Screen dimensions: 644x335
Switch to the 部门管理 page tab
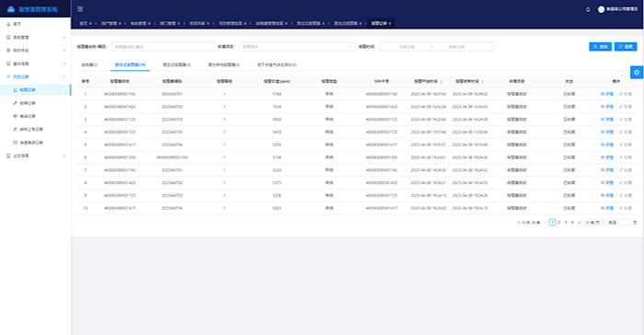point(168,23)
